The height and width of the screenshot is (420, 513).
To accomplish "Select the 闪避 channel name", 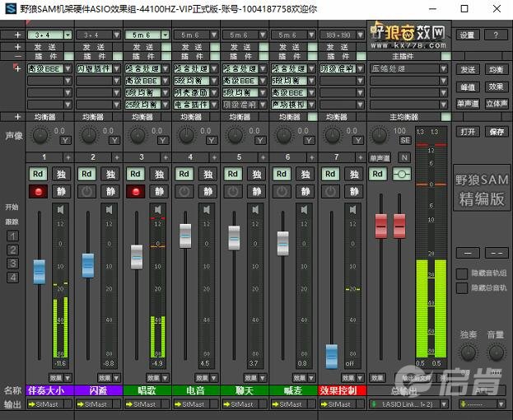I will tap(99, 390).
